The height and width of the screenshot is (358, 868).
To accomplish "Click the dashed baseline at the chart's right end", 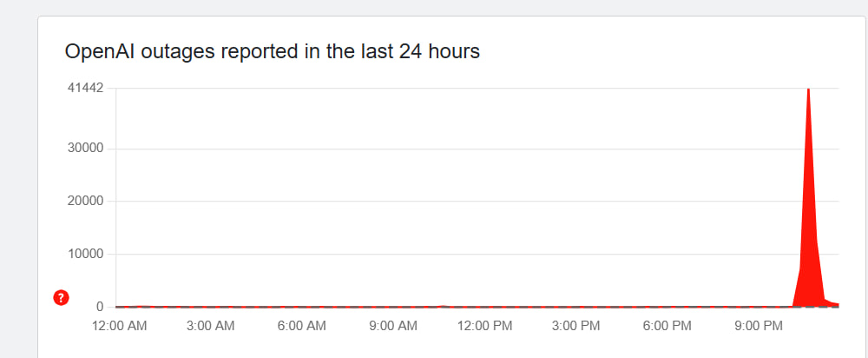I will tap(833, 307).
